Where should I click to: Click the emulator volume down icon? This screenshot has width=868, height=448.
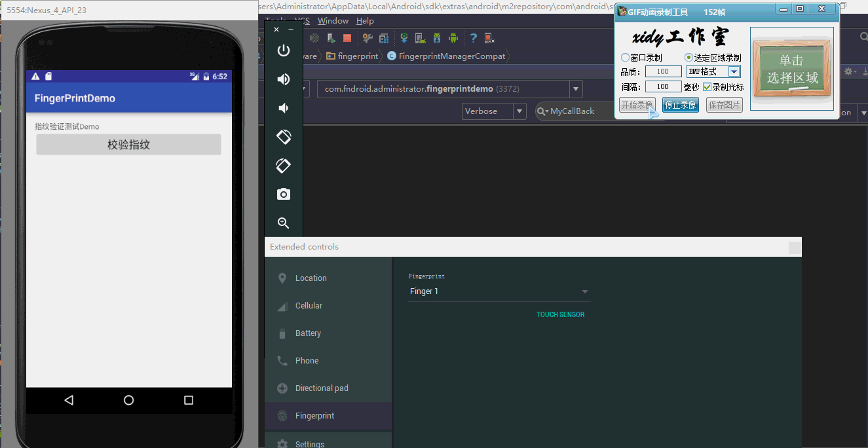pos(283,108)
